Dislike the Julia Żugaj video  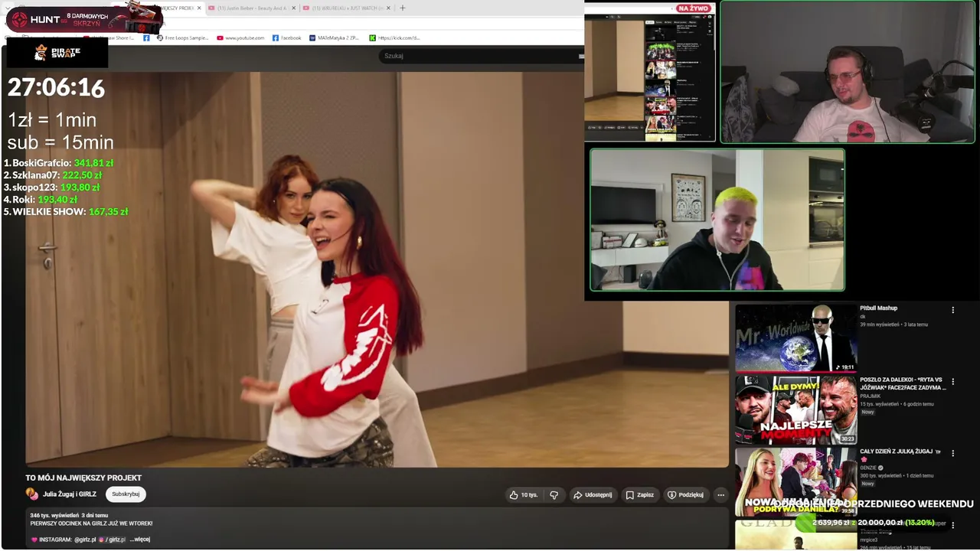[x=554, y=495]
